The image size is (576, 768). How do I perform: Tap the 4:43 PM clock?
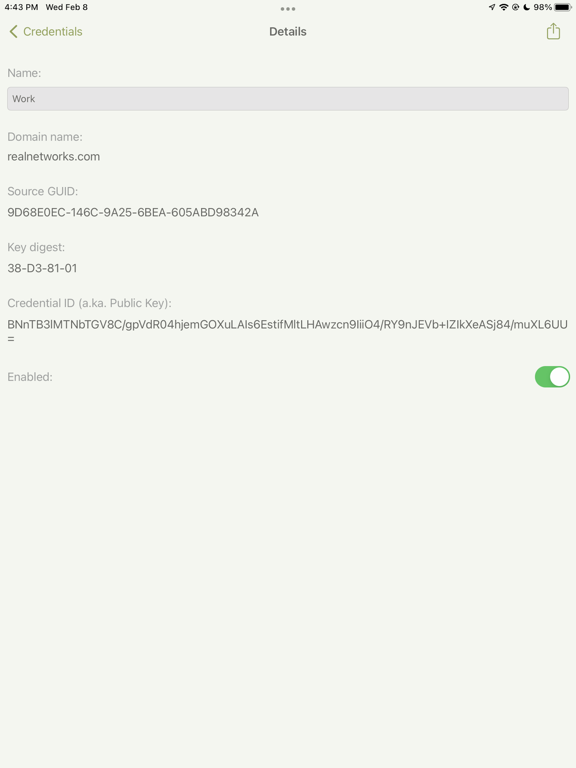21,7
